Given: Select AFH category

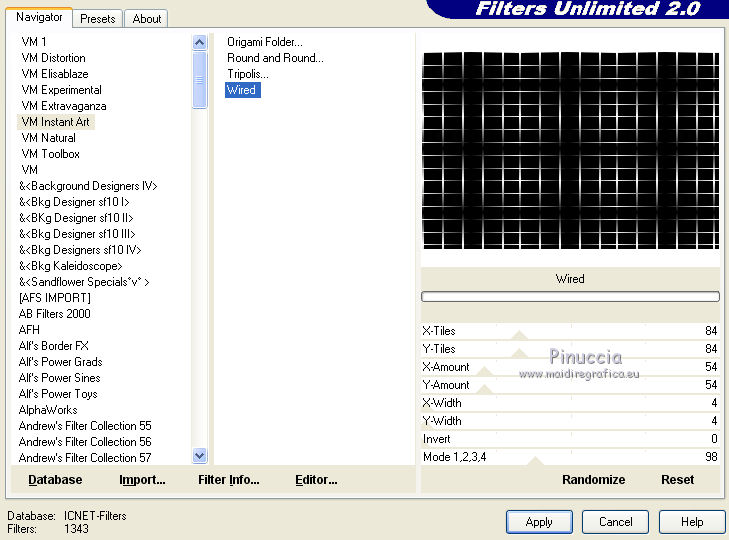Looking at the screenshot, I should pos(29,330).
